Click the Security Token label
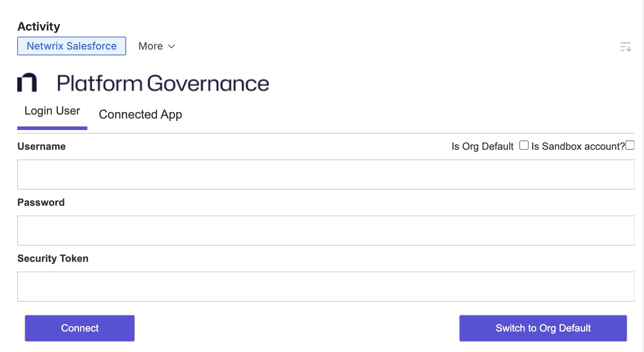The height and width of the screenshot is (352, 644). tap(52, 258)
